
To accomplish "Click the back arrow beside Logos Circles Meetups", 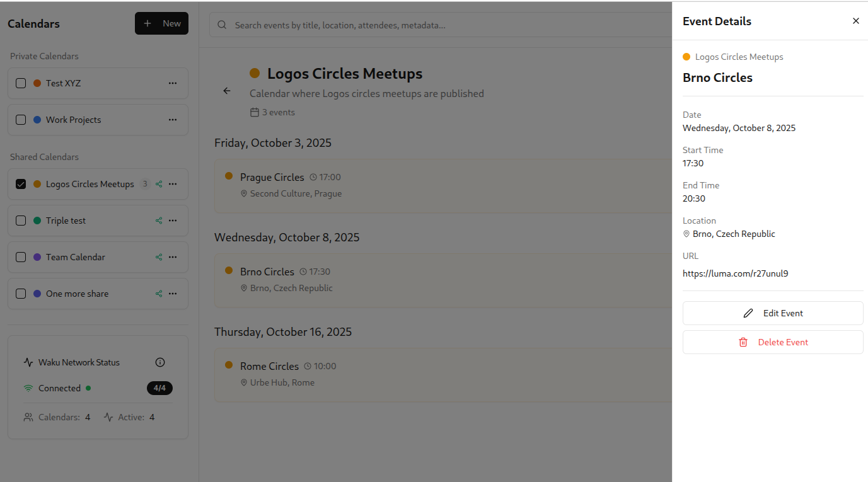I will coord(227,91).
